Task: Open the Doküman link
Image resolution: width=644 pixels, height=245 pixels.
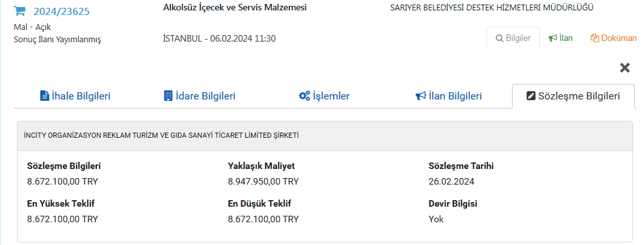Action: click(619, 38)
